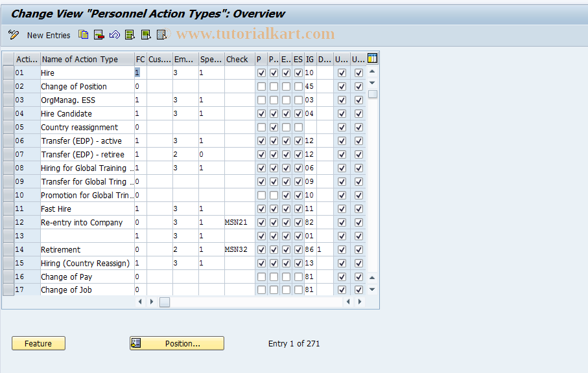Toggle last U checkbox for Fast Hire
This screenshot has height=373, width=588.
(359, 209)
